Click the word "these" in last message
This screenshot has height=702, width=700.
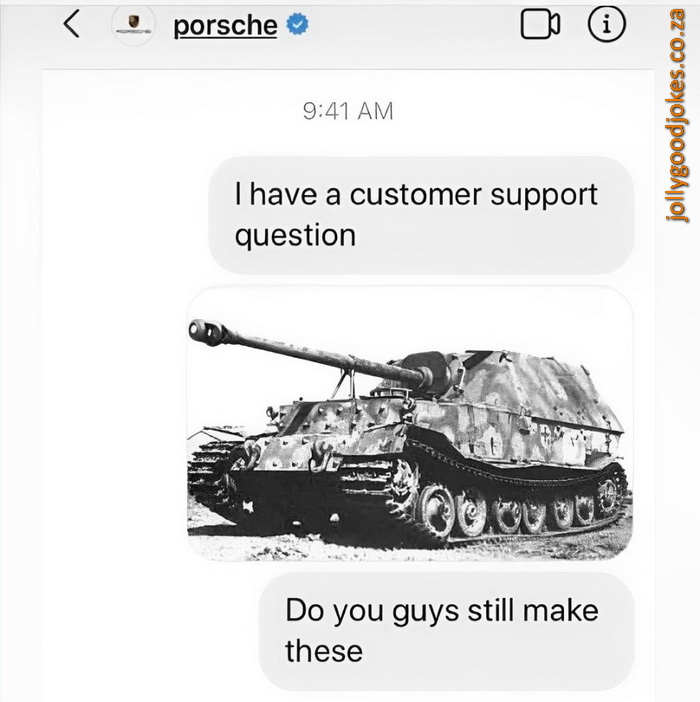pos(324,651)
